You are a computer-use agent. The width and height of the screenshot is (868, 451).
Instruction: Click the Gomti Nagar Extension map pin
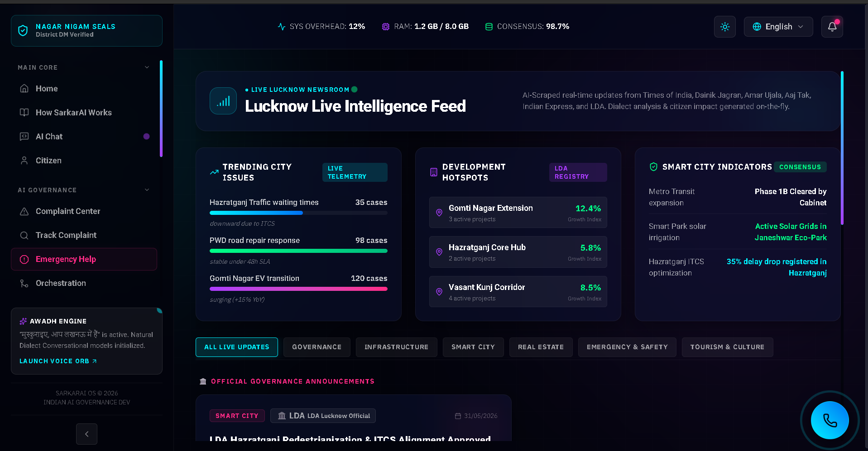coord(439,213)
